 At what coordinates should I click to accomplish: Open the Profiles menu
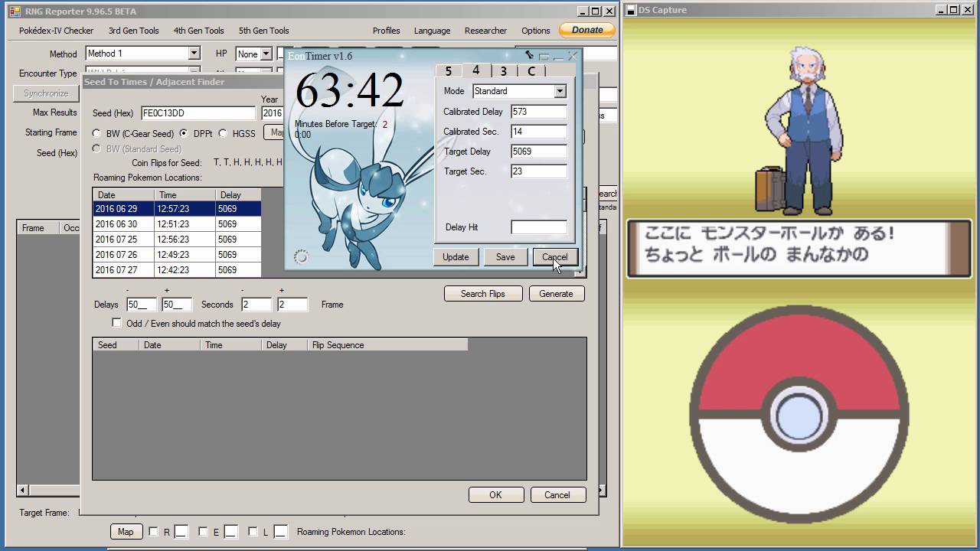(x=387, y=31)
